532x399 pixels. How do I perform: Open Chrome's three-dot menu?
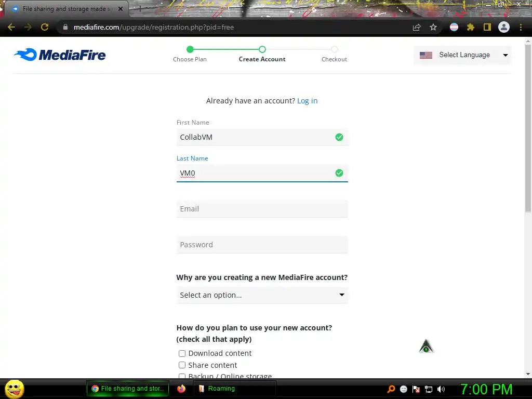(x=521, y=27)
